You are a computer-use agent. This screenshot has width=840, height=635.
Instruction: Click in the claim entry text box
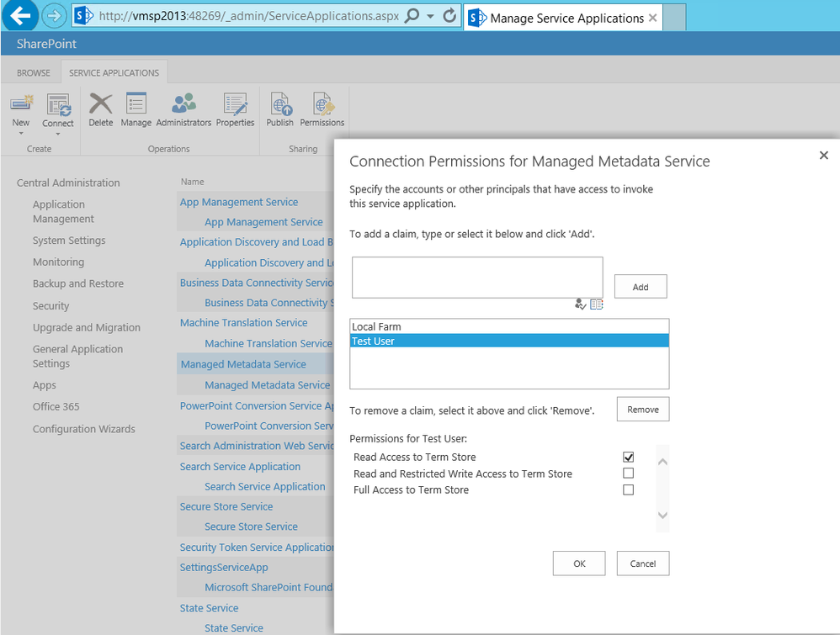coord(477,278)
